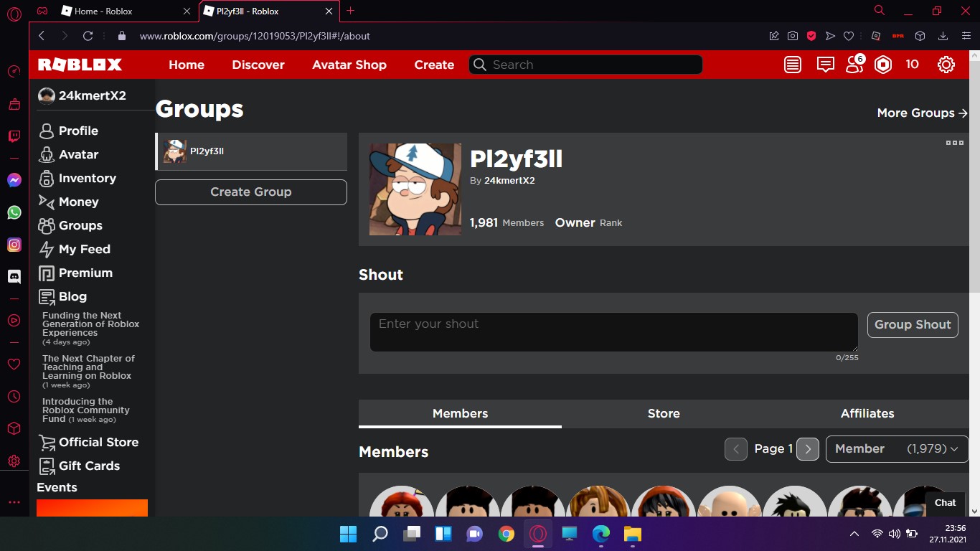
Task: Open a new browser tab with plus
Action: (350, 11)
